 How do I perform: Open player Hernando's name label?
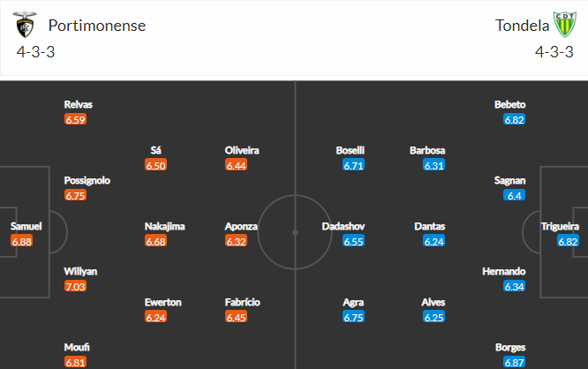pyautogui.click(x=503, y=271)
